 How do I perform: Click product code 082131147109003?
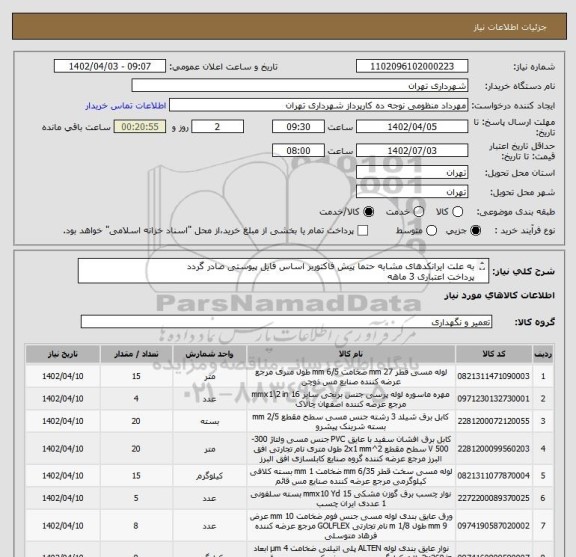(493, 377)
